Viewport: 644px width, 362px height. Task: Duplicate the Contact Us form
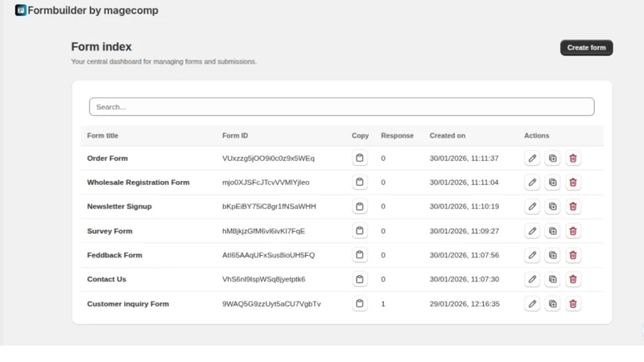[x=552, y=279]
